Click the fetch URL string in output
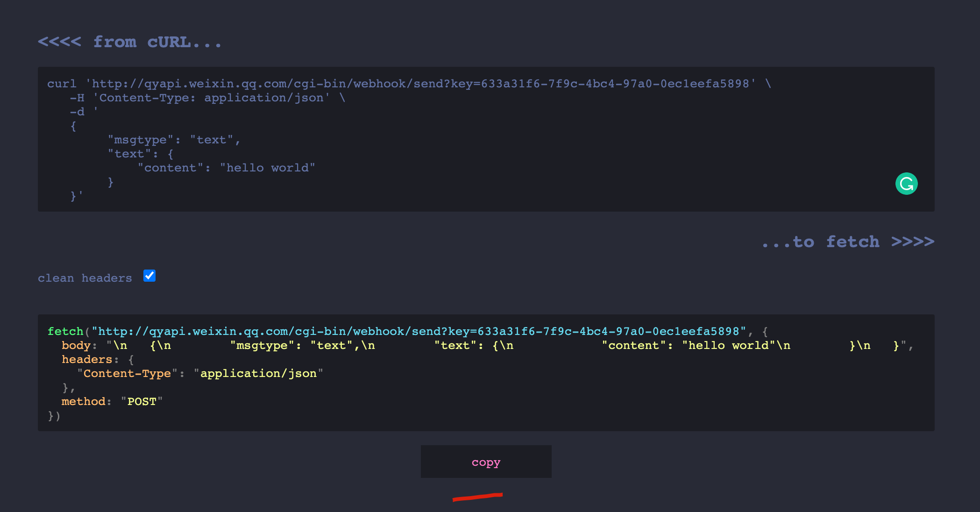 (x=419, y=332)
